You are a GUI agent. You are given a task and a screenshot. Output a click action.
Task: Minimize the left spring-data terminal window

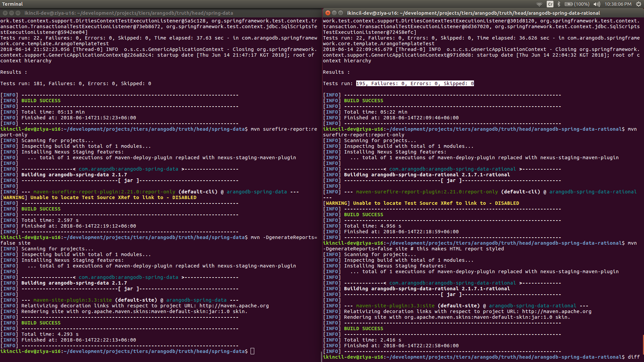pos(11,13)
